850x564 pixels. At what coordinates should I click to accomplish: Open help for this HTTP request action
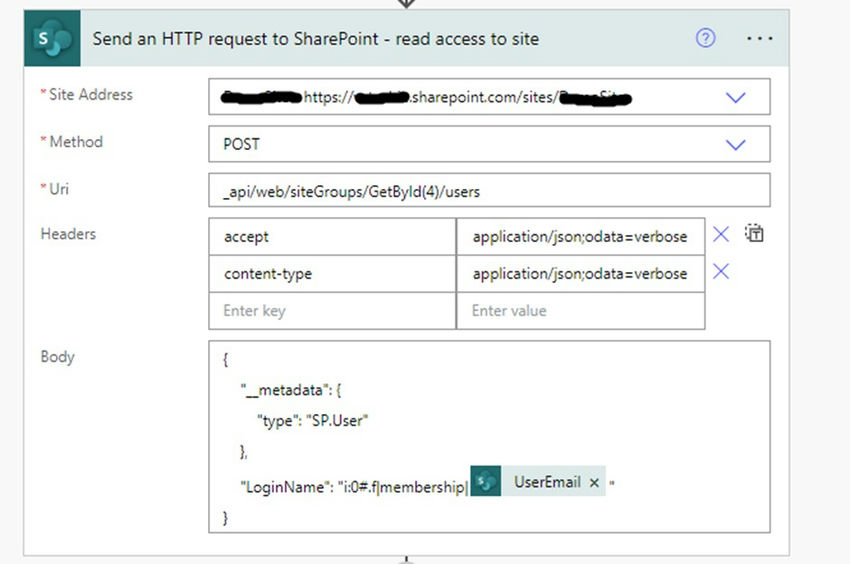pos(705,38)
